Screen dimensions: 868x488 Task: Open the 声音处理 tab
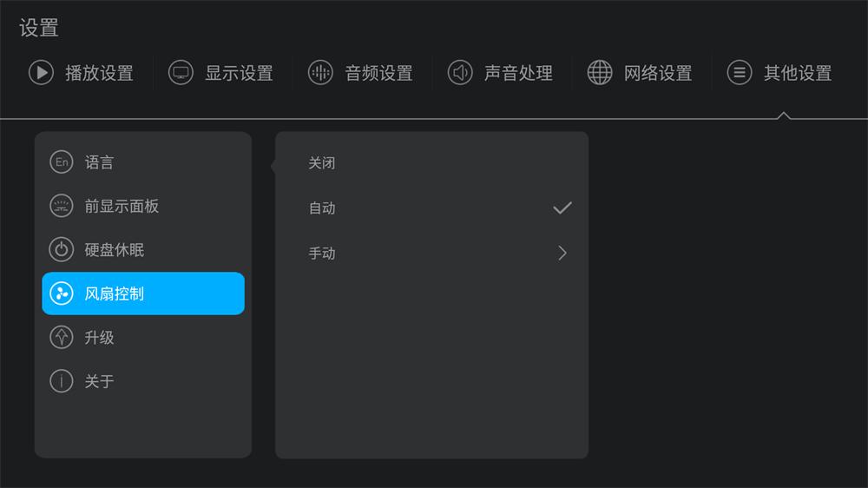500,73
